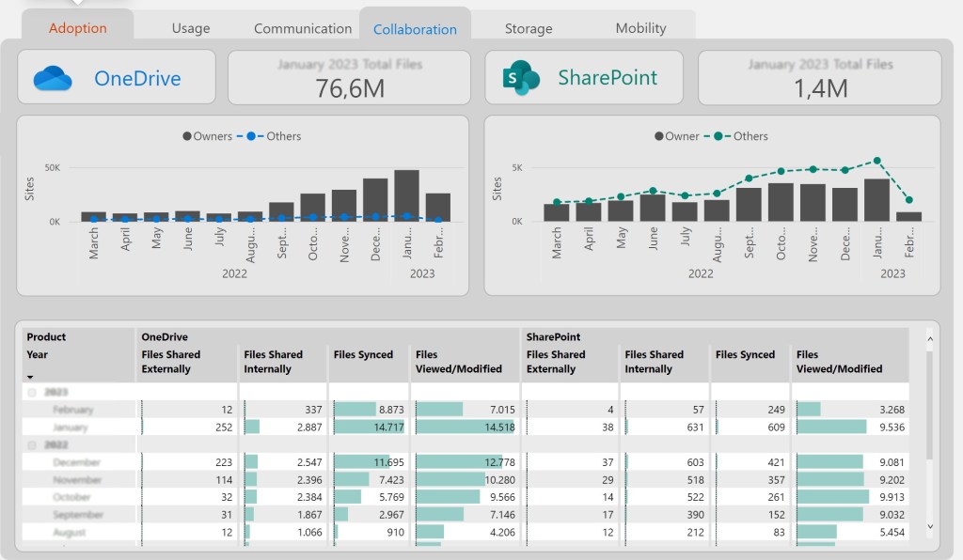
Task: Click the table scrollbar up arrow
Action: [931, 335]
